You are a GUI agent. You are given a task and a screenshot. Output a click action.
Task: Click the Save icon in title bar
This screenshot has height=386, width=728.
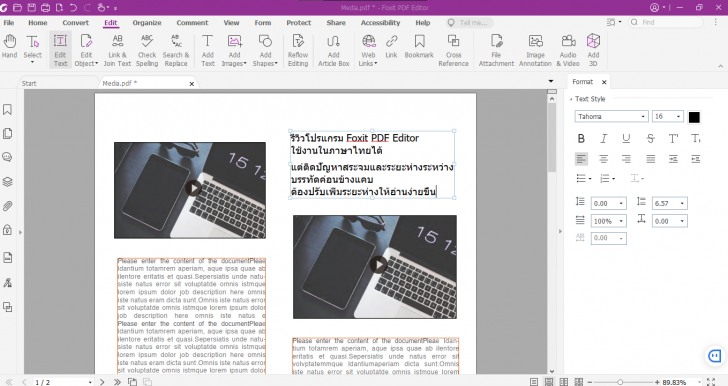[32, 7]
